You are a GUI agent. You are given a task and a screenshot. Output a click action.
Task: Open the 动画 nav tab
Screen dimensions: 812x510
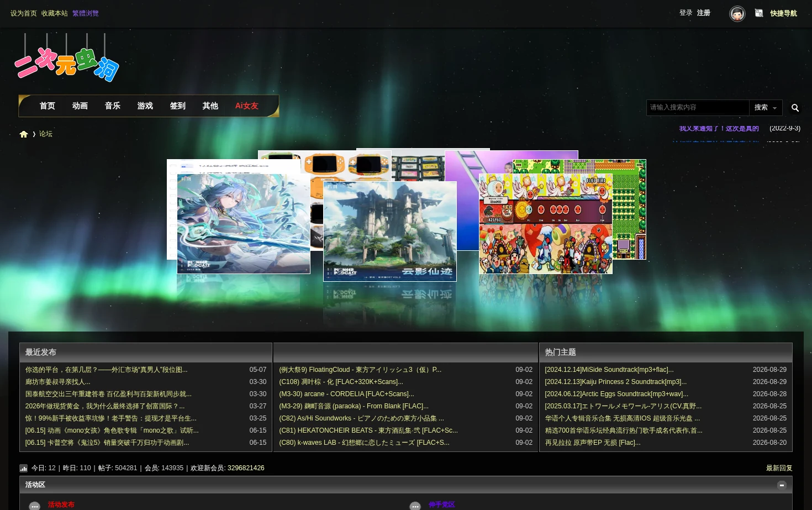coord(80,106)
